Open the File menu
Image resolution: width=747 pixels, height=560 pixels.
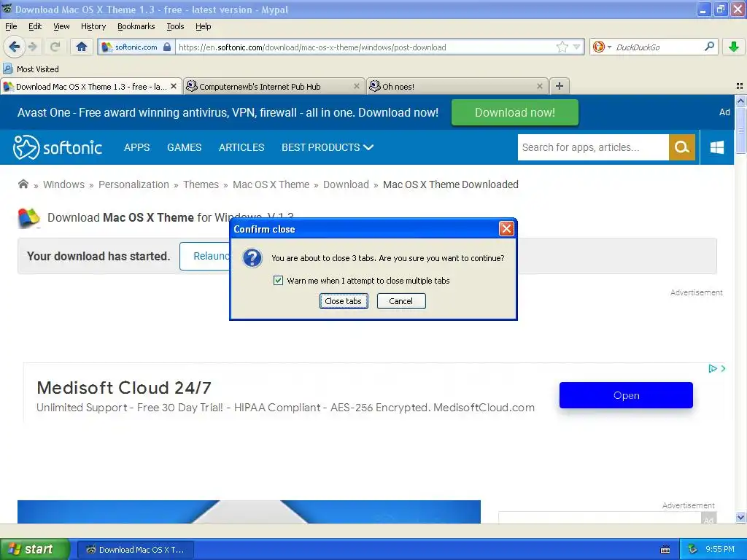10,26
